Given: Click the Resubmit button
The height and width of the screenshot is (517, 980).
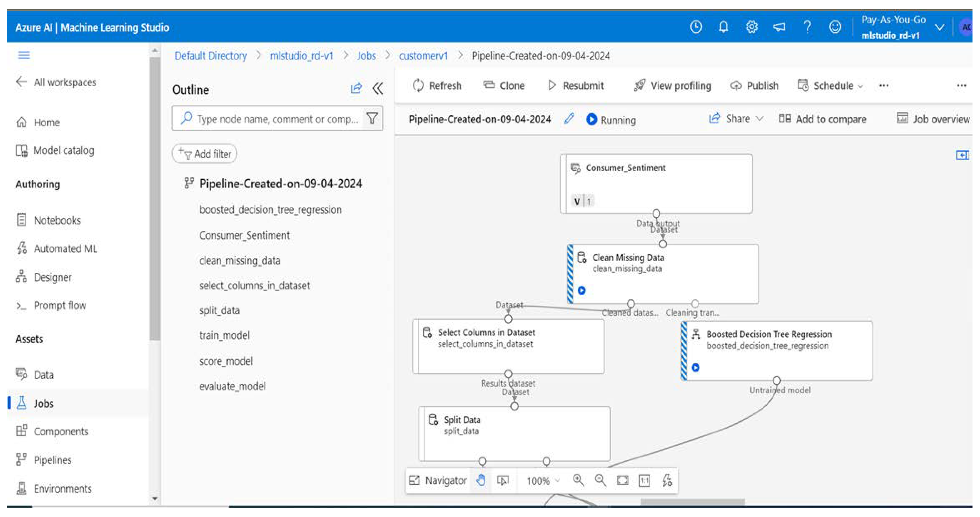Looking at the screenshot, I should [x=576, y=86].
